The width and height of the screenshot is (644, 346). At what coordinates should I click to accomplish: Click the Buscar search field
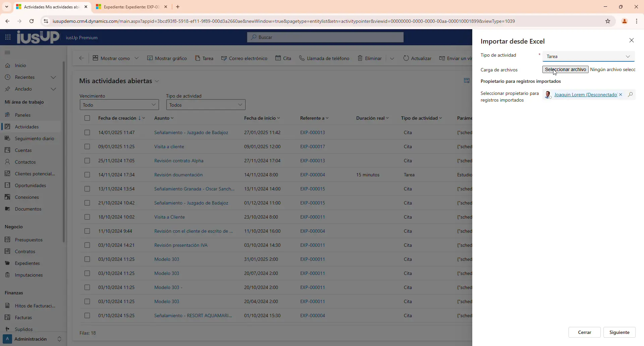[325, 37]
